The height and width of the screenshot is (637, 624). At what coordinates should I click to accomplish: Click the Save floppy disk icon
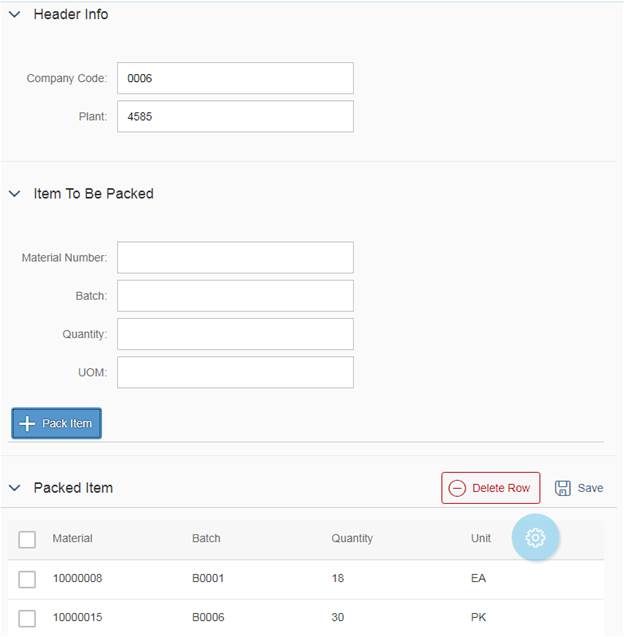coord(562,488)
